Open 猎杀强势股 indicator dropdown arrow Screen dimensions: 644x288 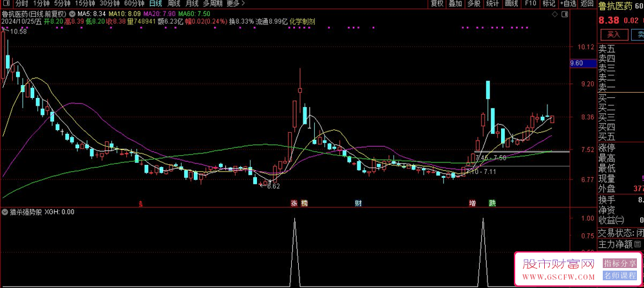click(5, 212)
